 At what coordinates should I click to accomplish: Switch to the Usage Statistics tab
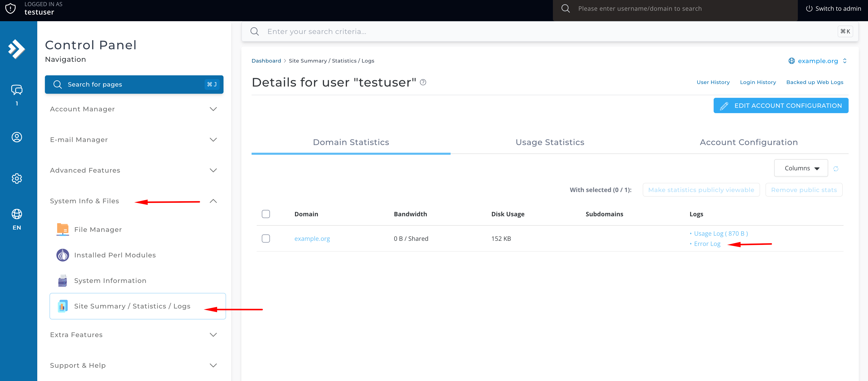coord(550,142)
